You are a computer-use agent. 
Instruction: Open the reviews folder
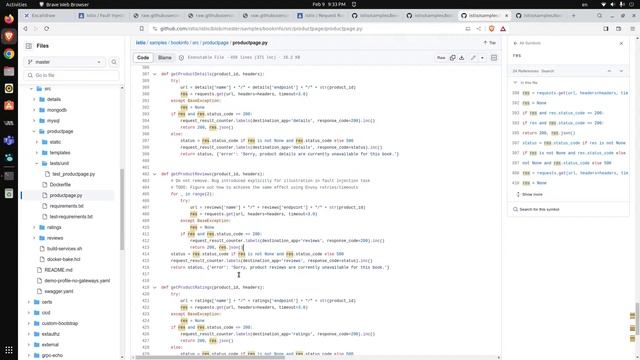point(55,238)
